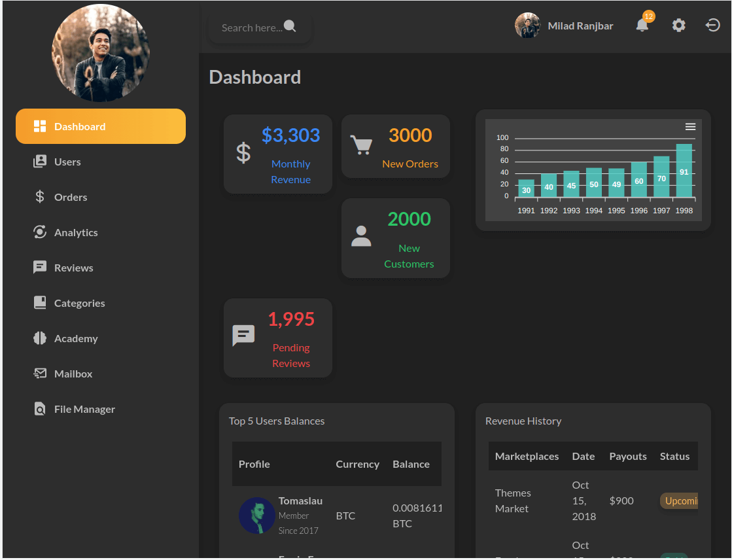Screen dimensions: 732x560
Task: Click the search magnifier icon
Action: tap(290, 26)
